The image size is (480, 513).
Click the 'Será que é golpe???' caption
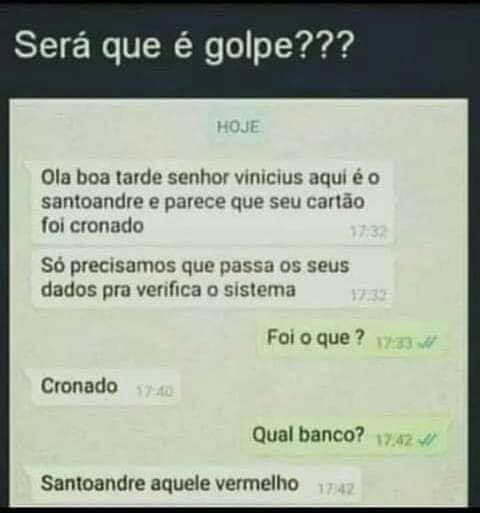183,45
